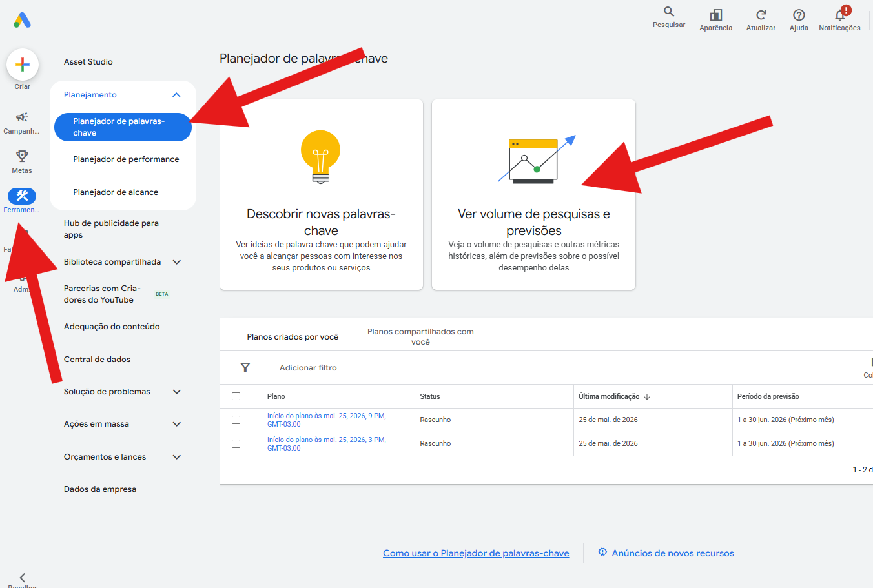The width and height of the screenshot is (873, 588).
Task: Click the Recolher collapse arrow
Action: click(23, 578)
